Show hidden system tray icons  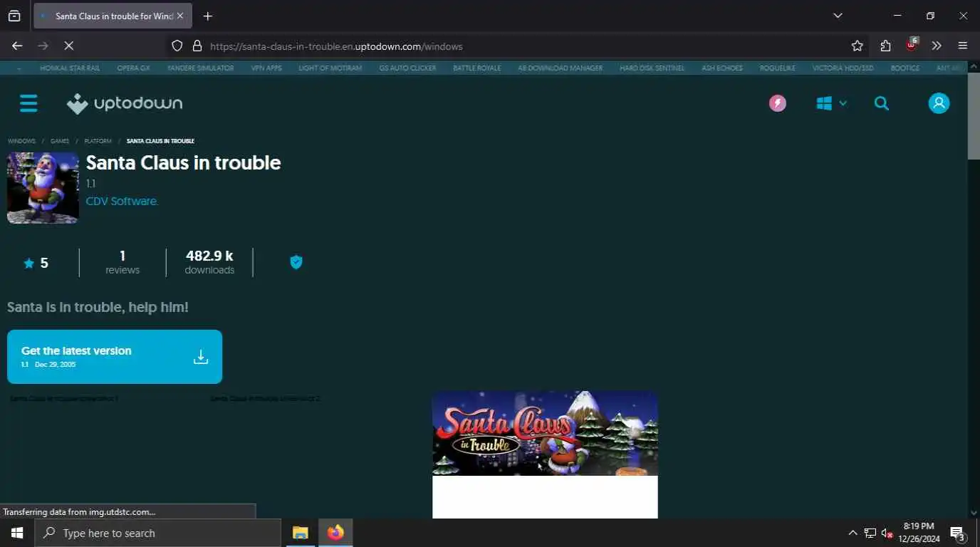click(x=853, y=533)
